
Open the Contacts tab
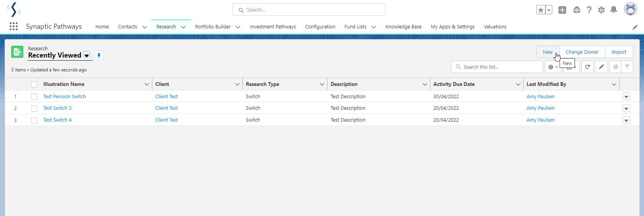pyautogui.click(x=127, y=27)
